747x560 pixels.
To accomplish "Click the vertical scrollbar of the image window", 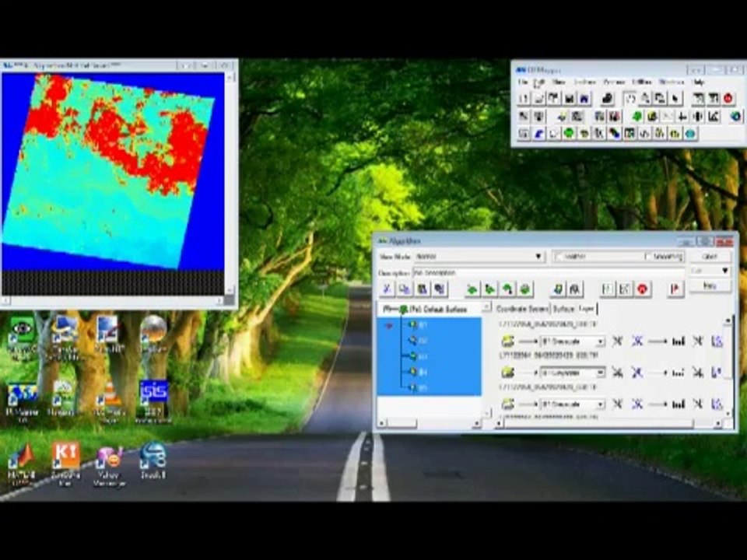I will tap(230, 184).
